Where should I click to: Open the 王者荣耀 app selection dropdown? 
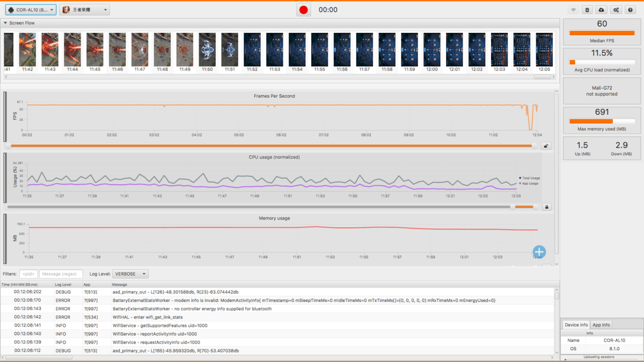coord(85,10)
